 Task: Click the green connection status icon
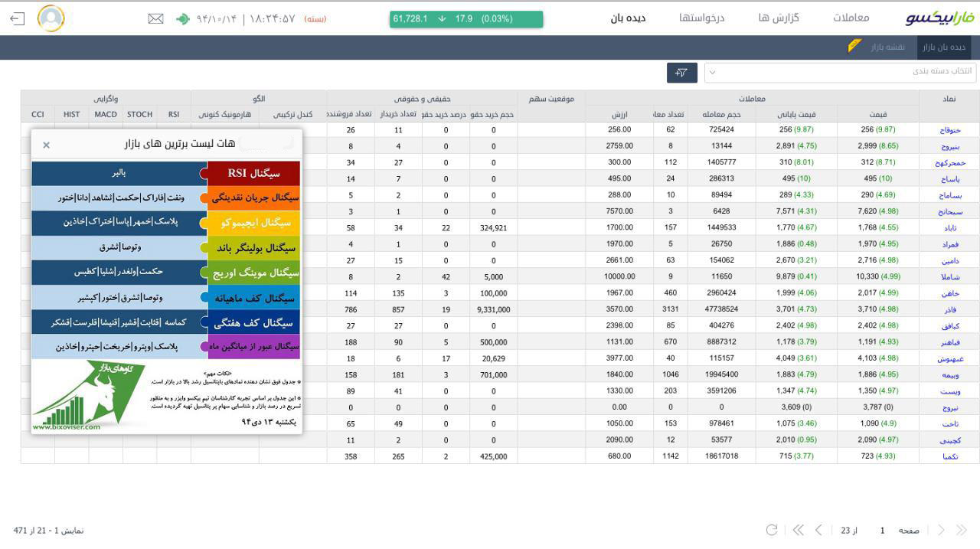point(182,18)
